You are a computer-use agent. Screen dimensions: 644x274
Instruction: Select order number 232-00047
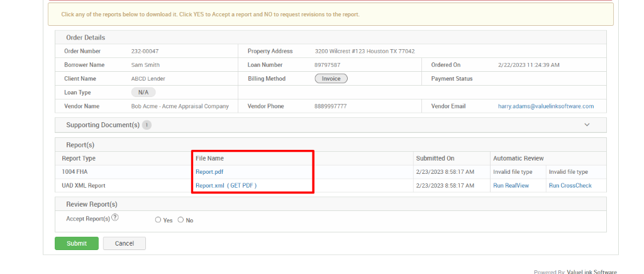click(145, 52)
